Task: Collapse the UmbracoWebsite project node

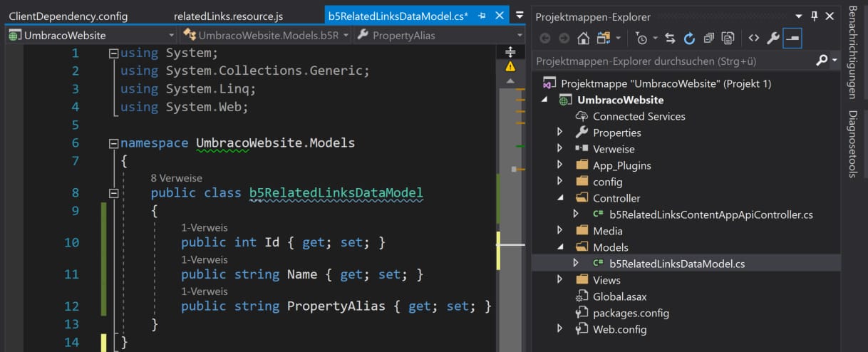Action: (x=546, y=100)
